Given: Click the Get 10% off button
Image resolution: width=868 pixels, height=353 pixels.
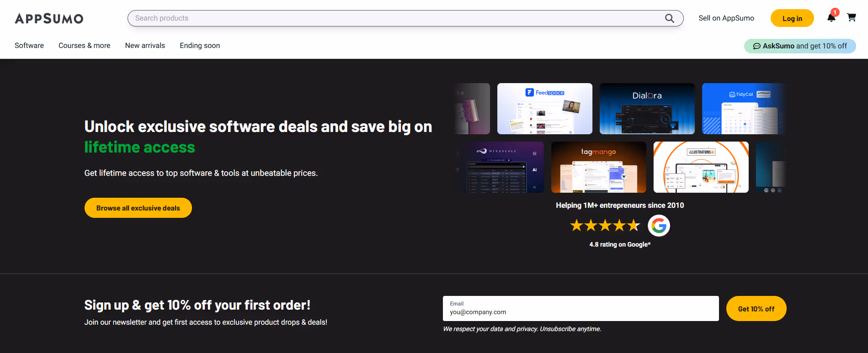Looking at the screenshot, I should click(x=756, y=309).
